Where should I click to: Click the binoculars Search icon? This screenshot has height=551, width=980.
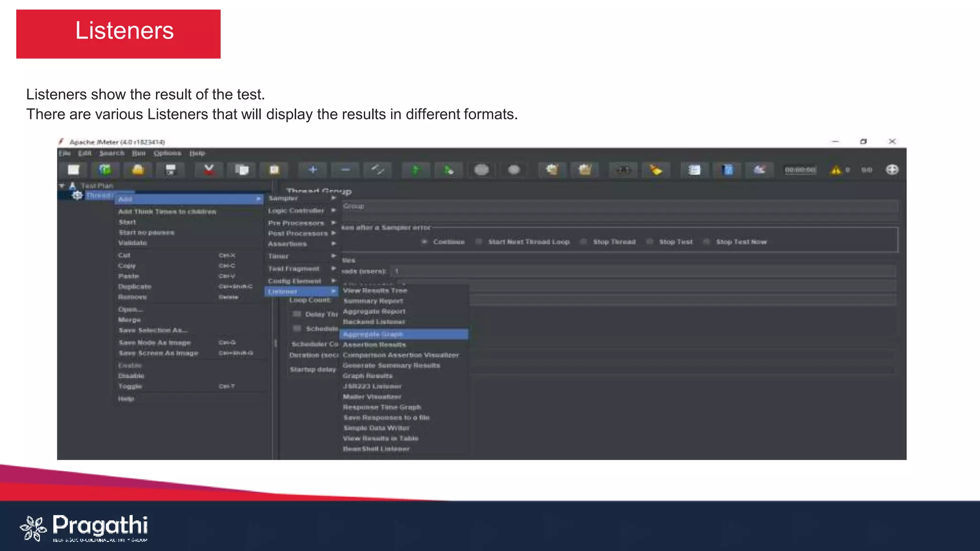623,170
